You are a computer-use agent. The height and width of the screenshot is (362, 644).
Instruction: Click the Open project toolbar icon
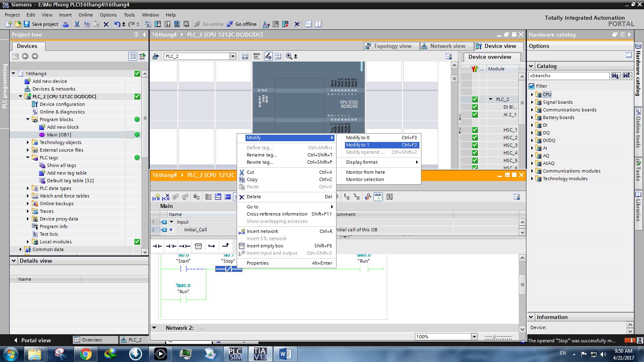[18, 24]
